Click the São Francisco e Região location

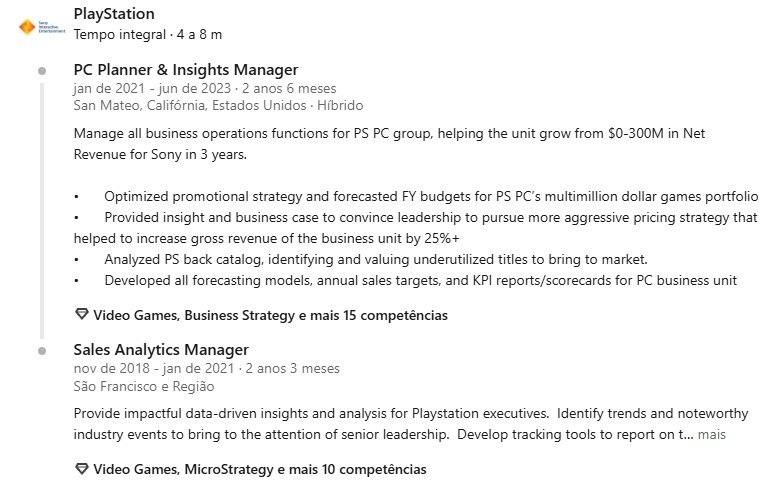[x=144, y=386]
